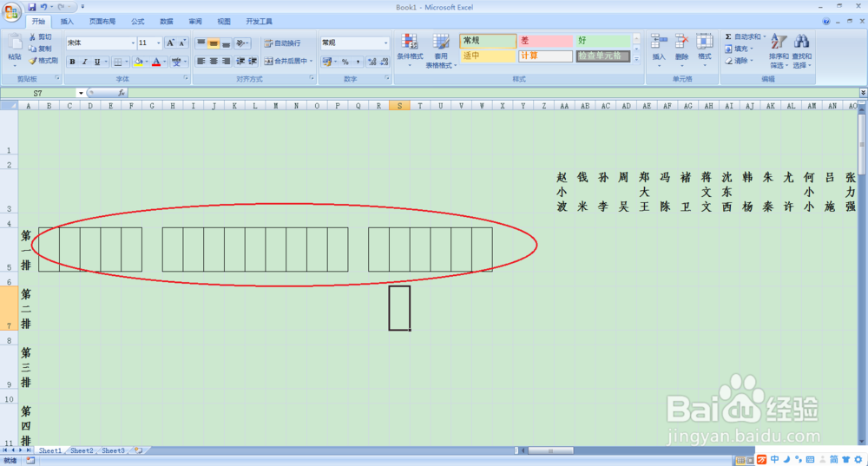Apply the 差 (Bad) cell style
Screen dimensions: 868x466
click(x=545, y=41)
